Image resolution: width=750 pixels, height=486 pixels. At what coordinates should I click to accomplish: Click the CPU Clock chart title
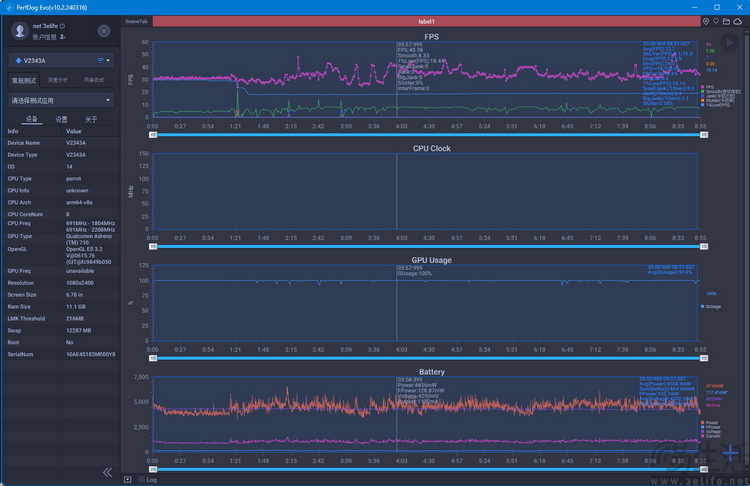pyautogui.click(x=431, y=148)
